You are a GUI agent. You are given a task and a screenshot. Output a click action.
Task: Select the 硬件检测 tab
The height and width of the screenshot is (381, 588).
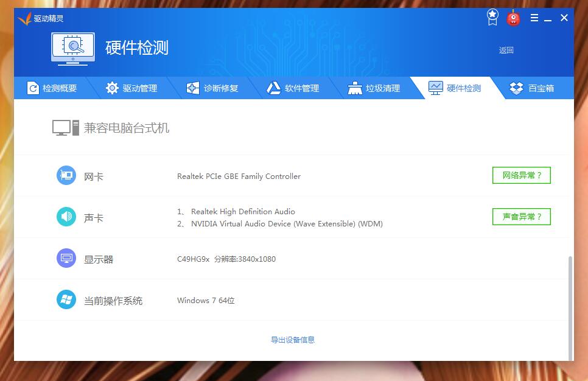click(x=455, y=88)
